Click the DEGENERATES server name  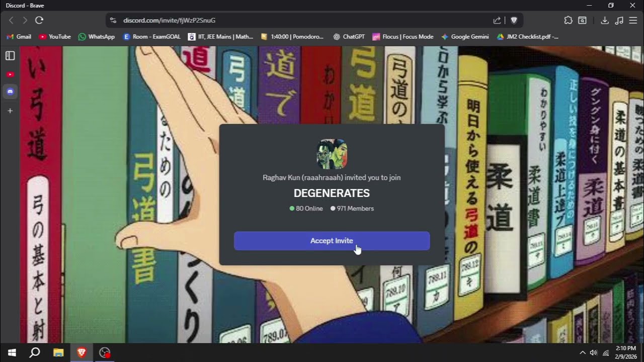click(332, 193)
